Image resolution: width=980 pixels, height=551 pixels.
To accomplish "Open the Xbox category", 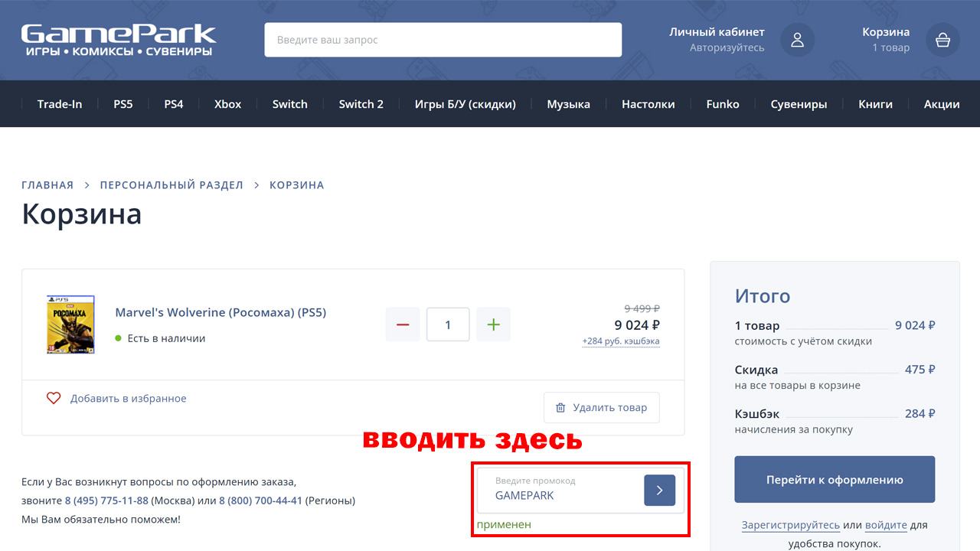I will 227,104.
